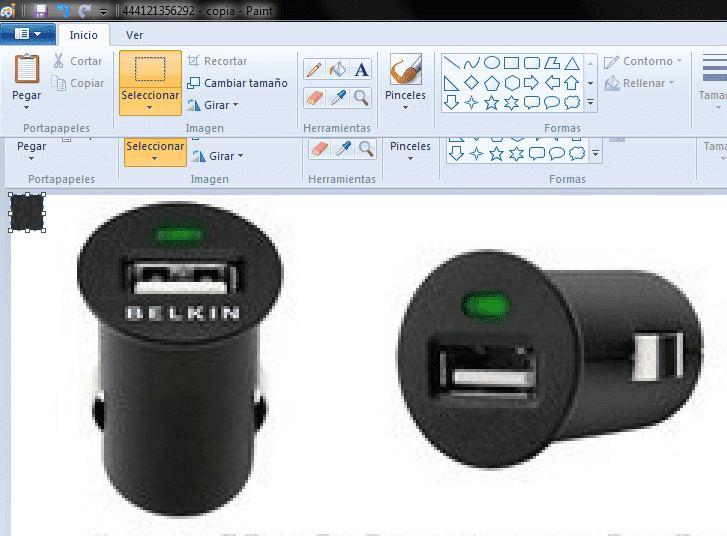The width and height of the screenshot is (727, 536).
Task: Expand the Pegar dropdown arrow
Action: pos(26,108)
